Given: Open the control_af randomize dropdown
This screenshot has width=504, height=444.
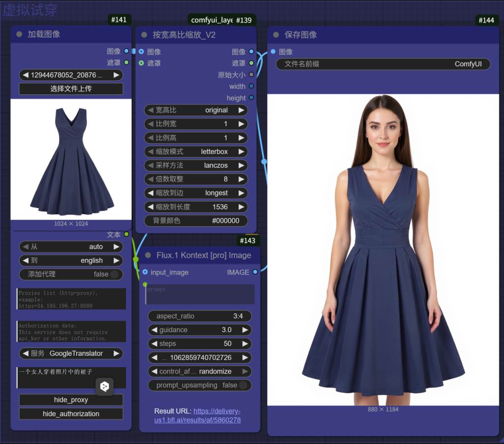Looking at the screenshot, I should point(200,371).
